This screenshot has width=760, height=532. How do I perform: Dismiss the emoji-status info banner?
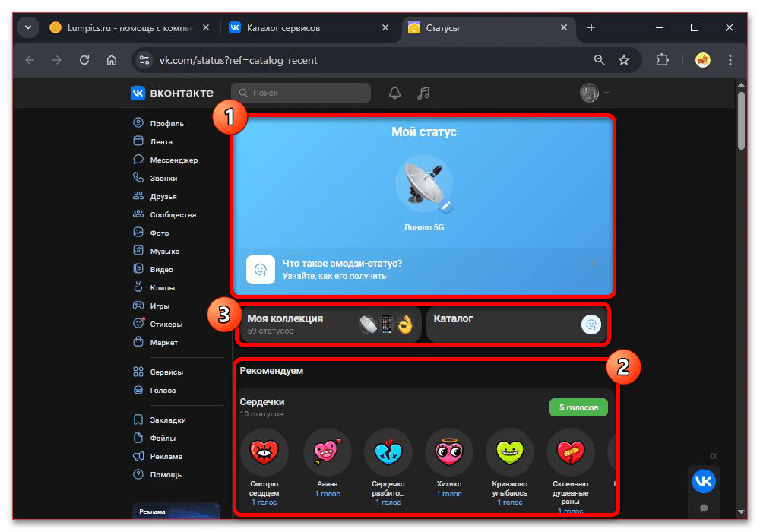point(594,264)
